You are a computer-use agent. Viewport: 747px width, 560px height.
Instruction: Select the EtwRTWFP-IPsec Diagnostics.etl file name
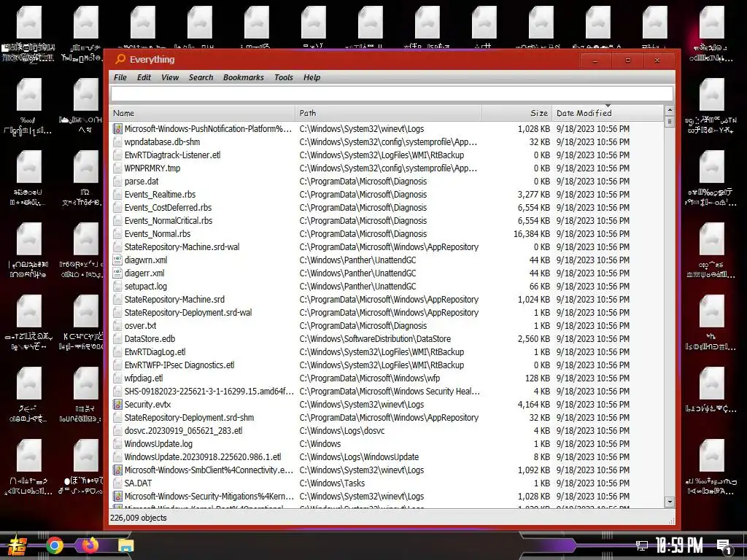tap(179, 365)
